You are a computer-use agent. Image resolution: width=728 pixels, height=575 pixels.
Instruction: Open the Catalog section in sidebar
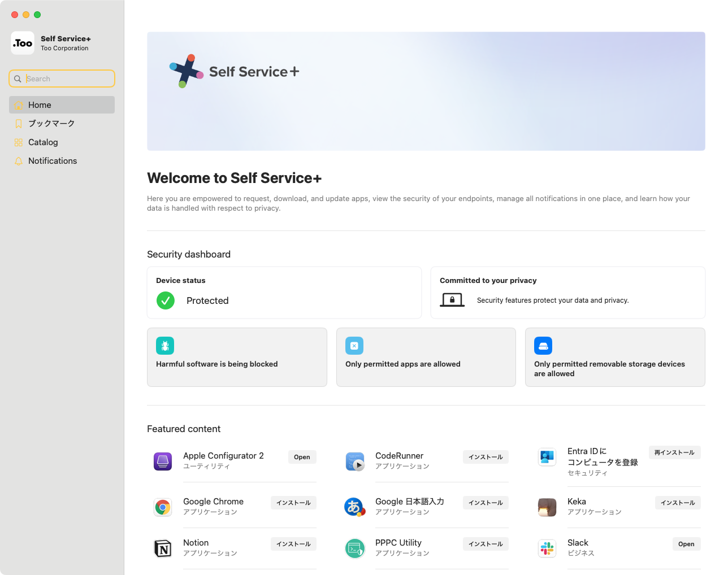43,142
